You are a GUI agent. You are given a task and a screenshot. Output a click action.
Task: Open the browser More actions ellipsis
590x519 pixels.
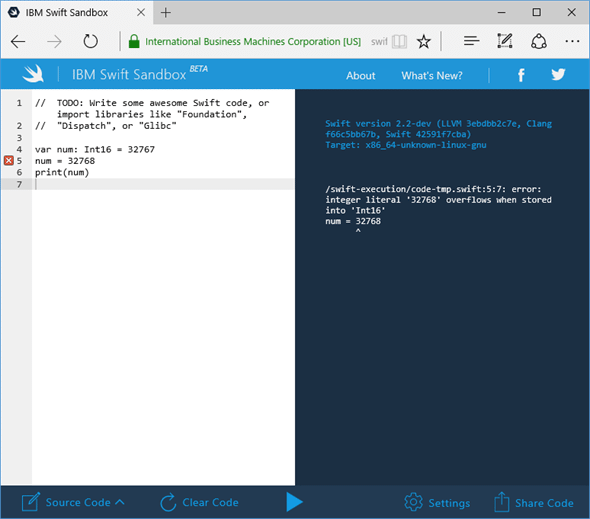pyautogui.click(x=572, y=41)
